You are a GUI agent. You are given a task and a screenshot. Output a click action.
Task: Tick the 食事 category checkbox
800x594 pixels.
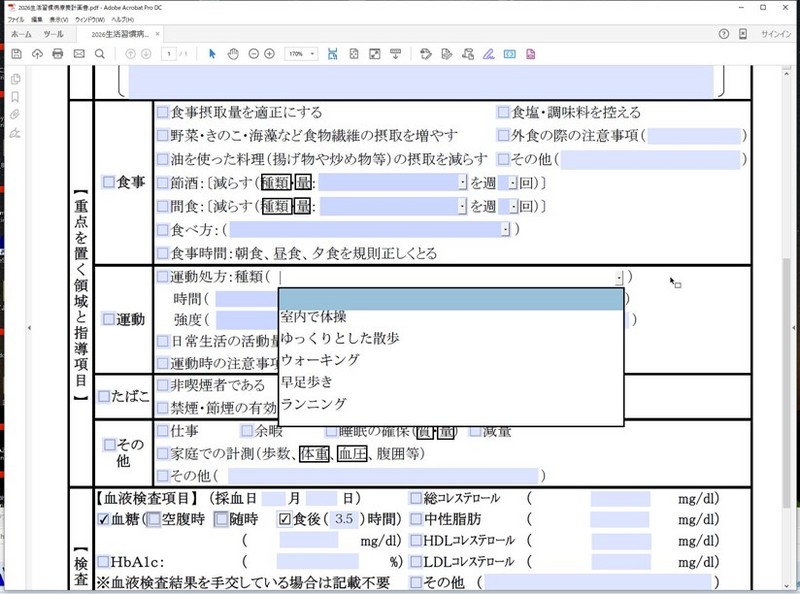coord(109,182)
